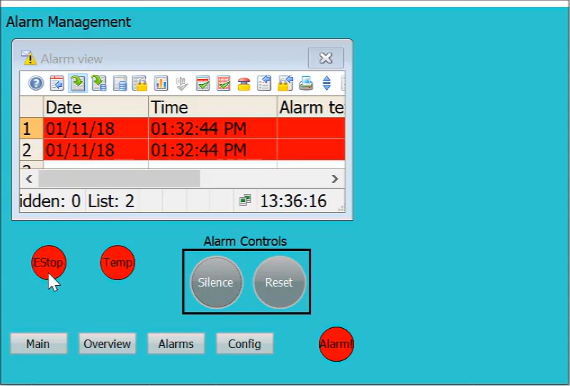Open the Config screen
The width and height of the screenshot is (570, 386).
click(x=245, y=343)
